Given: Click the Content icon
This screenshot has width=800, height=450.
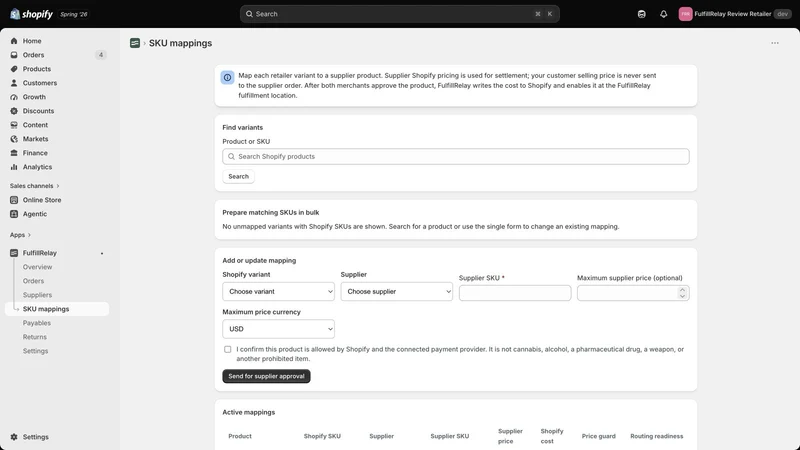Looking at the screenshot, I should (14, 125).
